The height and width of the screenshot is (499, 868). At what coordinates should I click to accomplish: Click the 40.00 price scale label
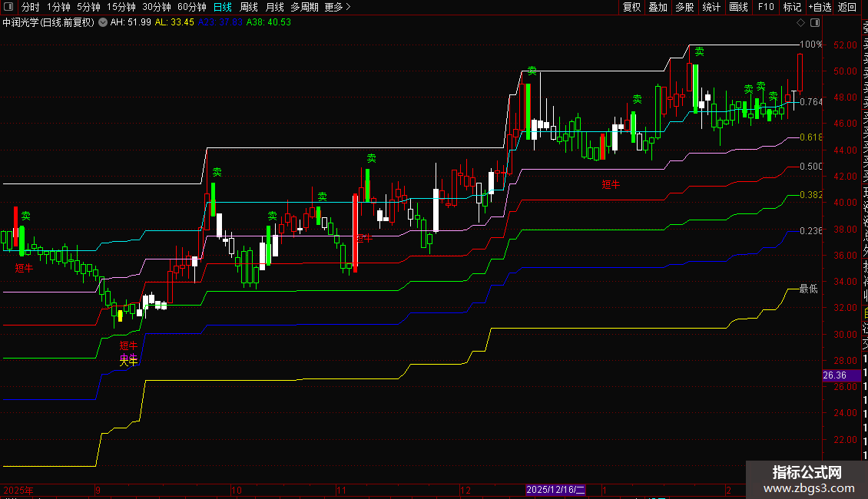pos(845,203)
